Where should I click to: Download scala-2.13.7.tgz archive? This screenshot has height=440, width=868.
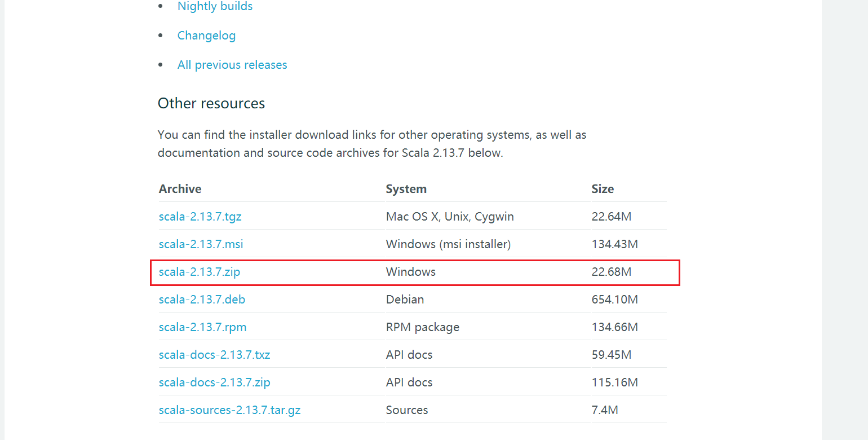200,217
